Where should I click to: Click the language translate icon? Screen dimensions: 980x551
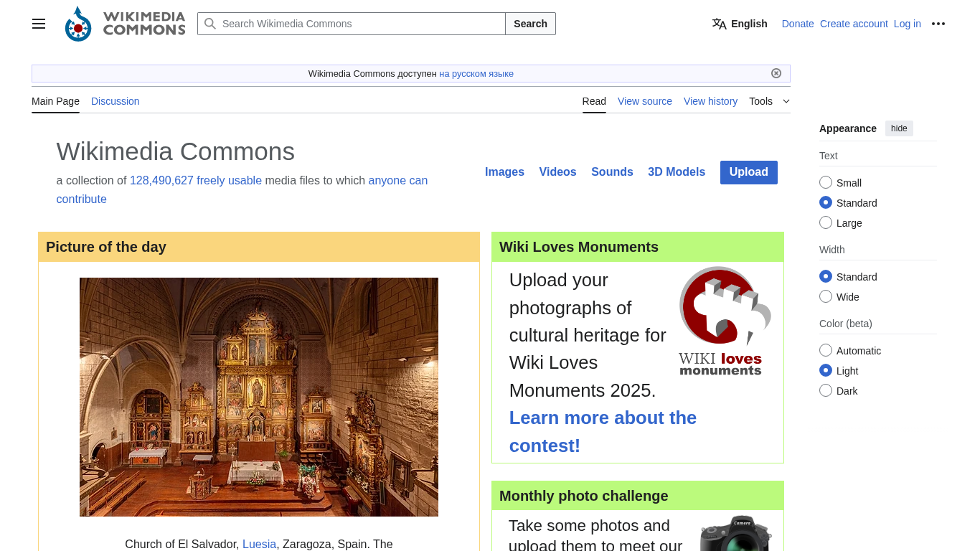(719, 24)
